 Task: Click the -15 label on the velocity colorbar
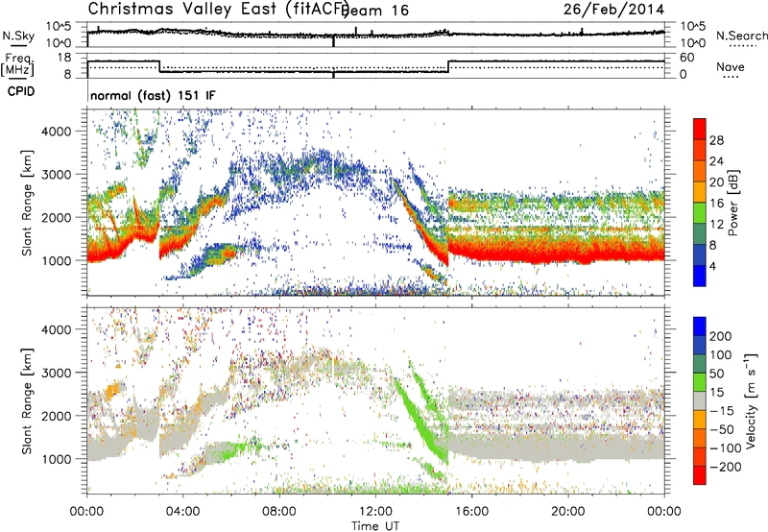(722, 411)
